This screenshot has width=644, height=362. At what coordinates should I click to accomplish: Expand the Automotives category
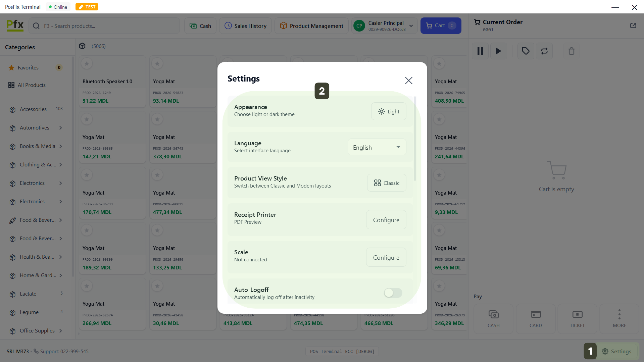(x=61, y=128)
